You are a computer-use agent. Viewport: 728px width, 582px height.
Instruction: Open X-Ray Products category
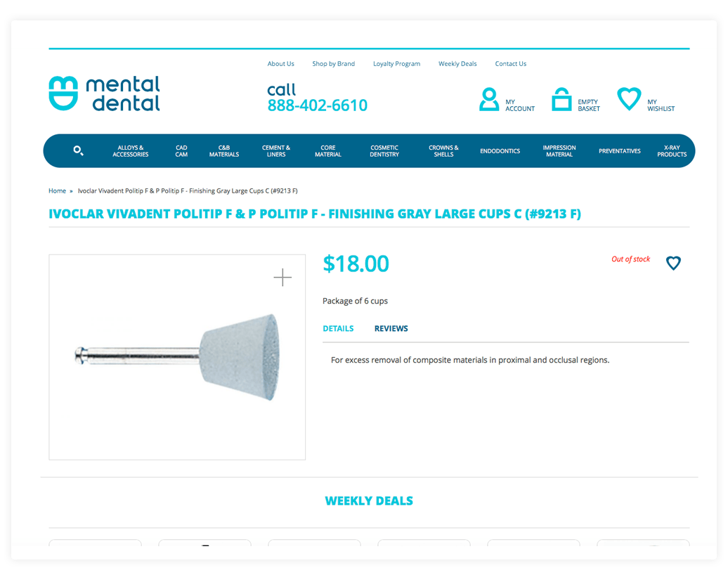pos(672,151)
